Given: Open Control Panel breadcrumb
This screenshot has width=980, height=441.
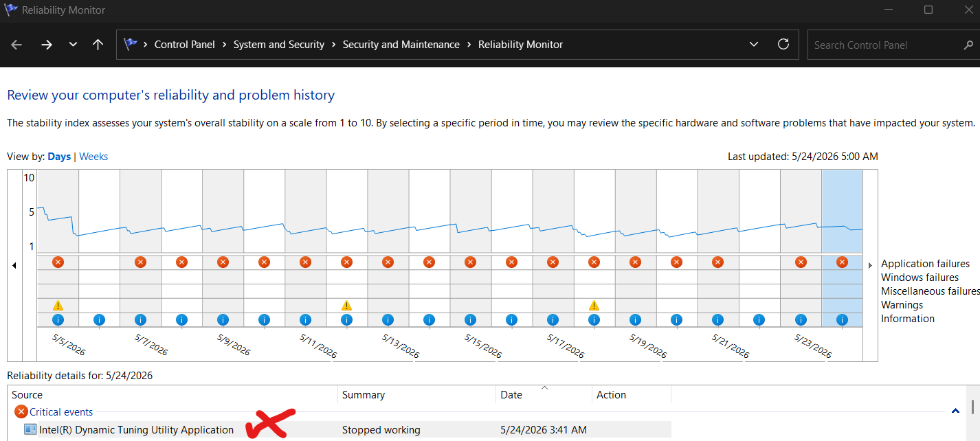Looking at the screenshot, I should point(185,45).
